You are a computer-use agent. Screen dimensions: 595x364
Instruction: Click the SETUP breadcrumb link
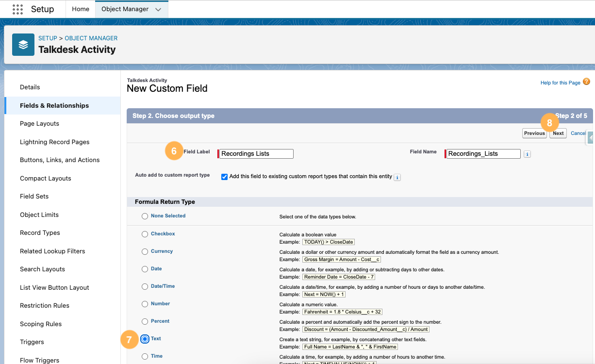[48, 38]
